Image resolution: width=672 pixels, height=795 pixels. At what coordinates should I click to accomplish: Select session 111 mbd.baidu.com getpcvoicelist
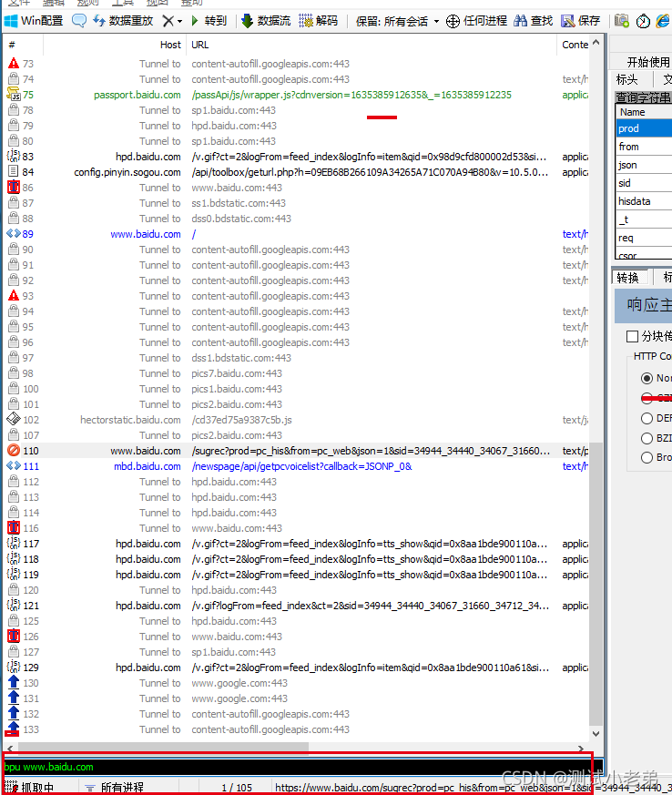(297, 466)
